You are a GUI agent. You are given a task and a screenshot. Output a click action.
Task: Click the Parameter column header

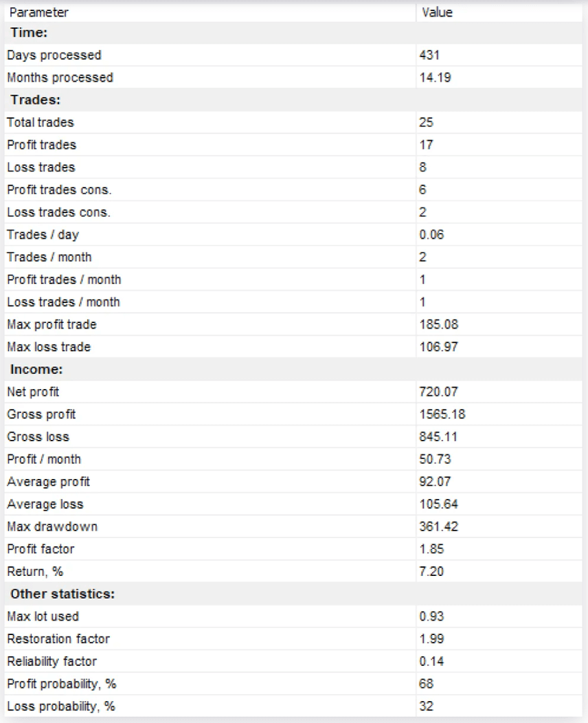(x=38, y=12)
